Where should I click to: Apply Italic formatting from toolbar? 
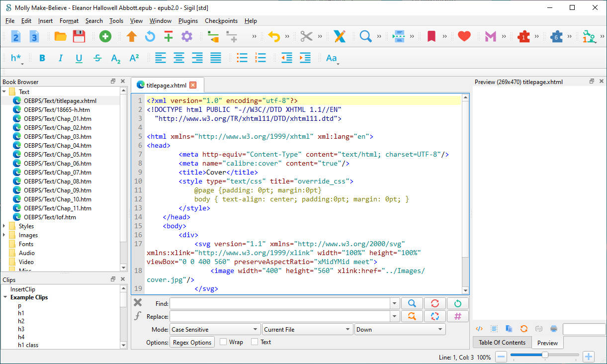(61, 58)
